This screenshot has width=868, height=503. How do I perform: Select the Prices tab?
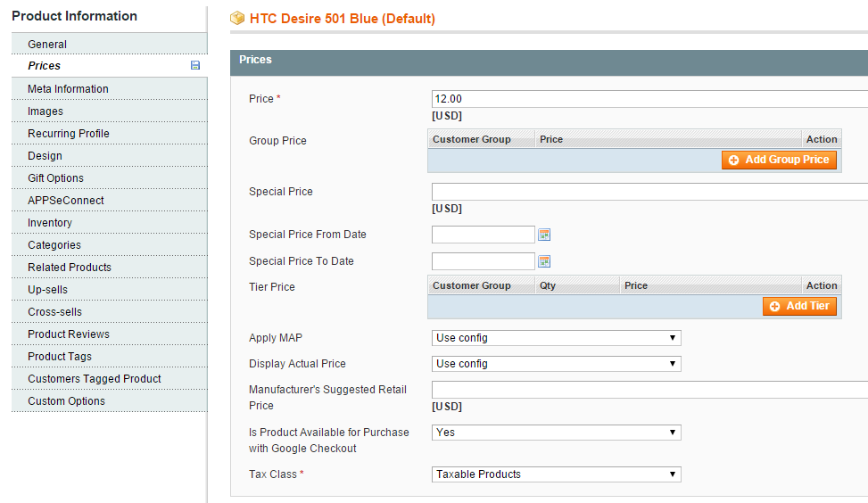(x=110, y=66)
